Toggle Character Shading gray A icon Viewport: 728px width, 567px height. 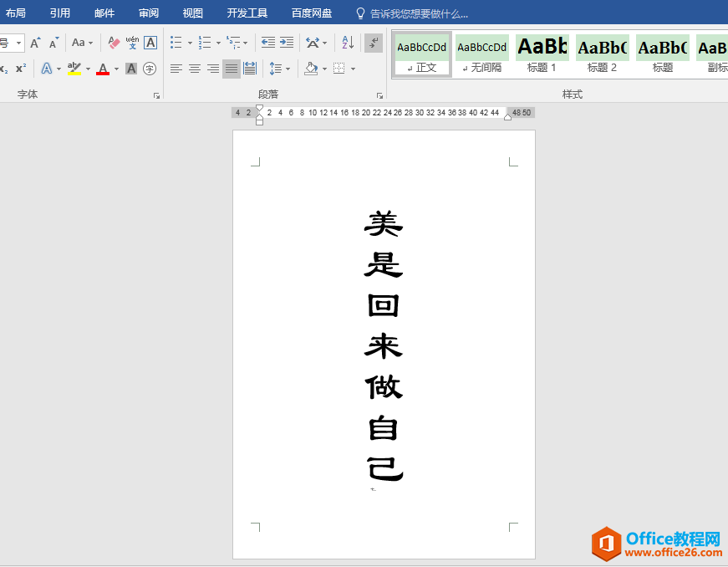coord(131,69)
